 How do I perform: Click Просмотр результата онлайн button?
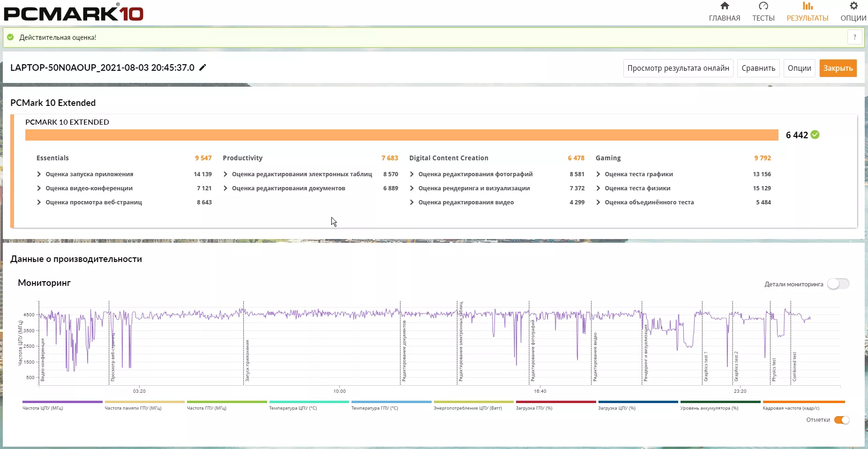[x=678, y=68]
